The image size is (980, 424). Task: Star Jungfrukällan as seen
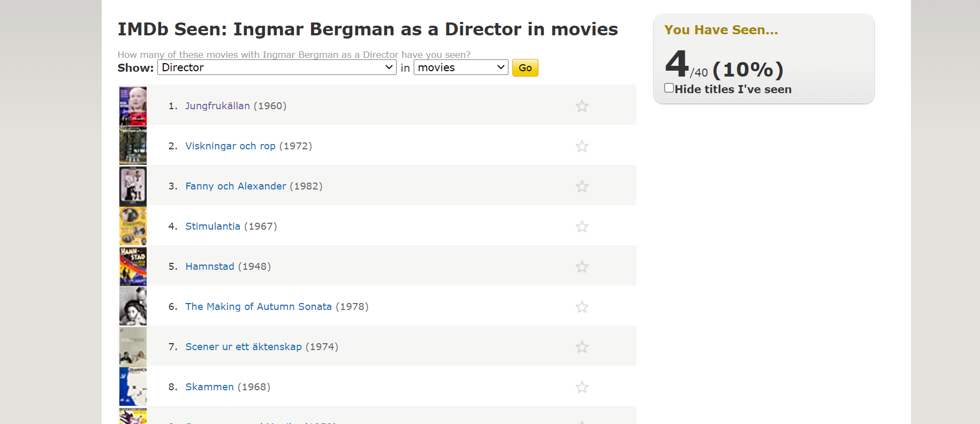click(x=582, y=106)
